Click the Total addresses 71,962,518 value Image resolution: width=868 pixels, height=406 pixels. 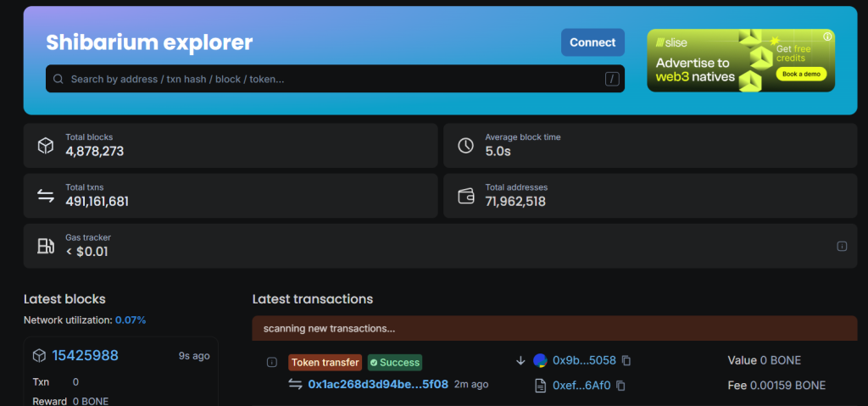515,202
